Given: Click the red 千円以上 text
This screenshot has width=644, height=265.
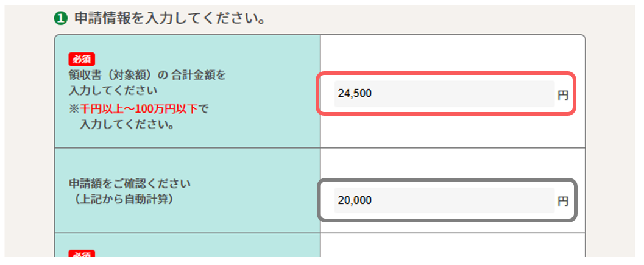Looking at the screenshot, I should point(100,110).
